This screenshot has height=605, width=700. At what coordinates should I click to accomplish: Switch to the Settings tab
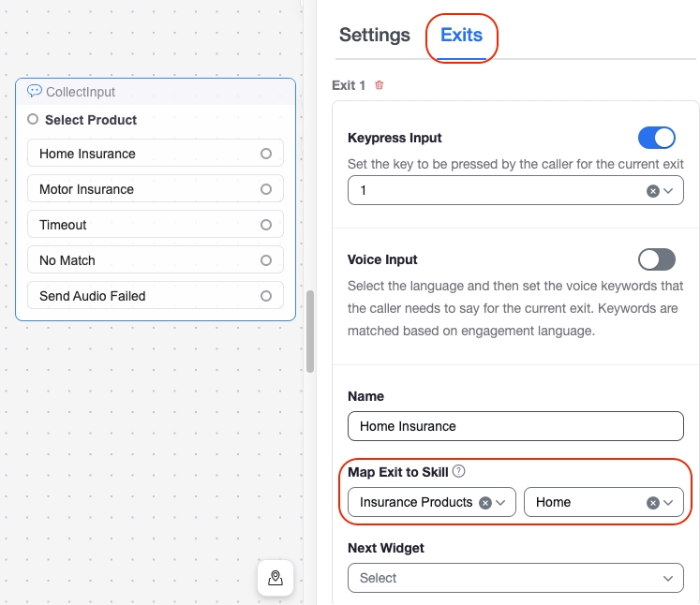tap(374, 36)
